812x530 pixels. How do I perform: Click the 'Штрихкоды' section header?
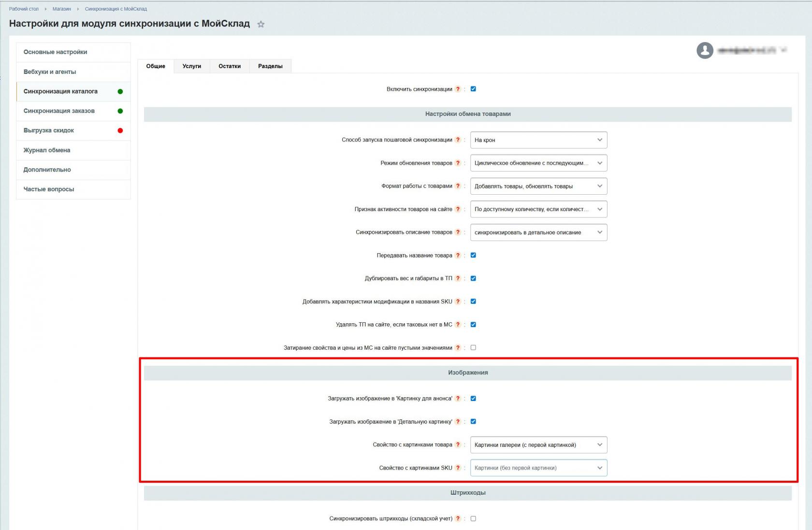[x=468, y=493]
